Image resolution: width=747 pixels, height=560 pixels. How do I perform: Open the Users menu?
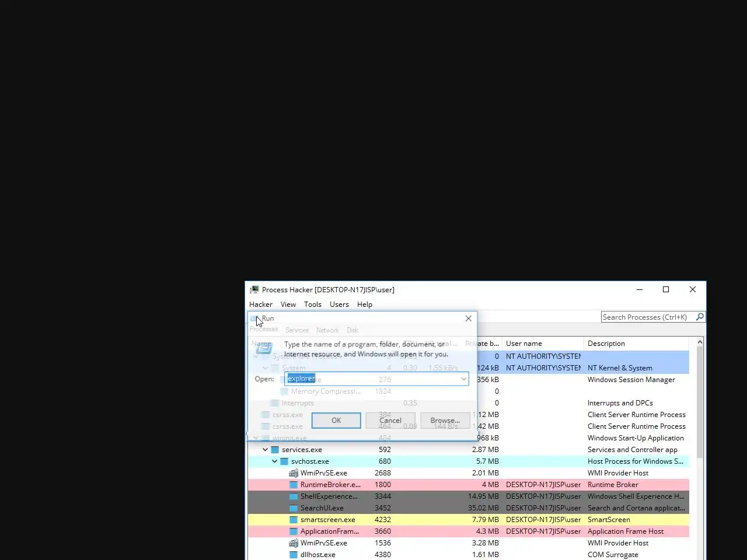click(x=339, y=304)
